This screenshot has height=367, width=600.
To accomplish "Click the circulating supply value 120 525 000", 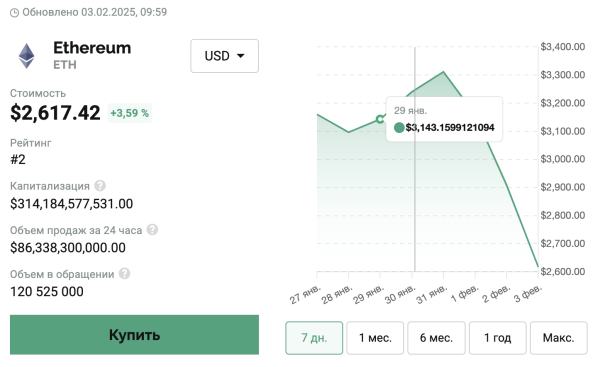I will 47,292.
